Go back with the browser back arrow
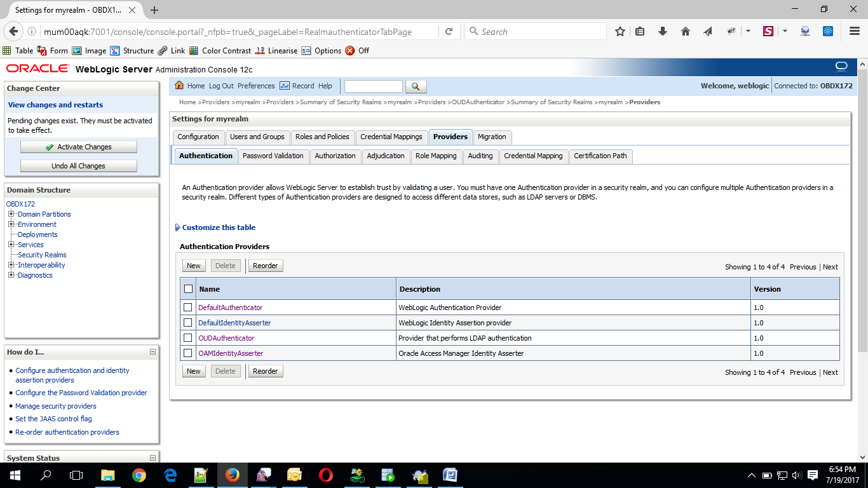 tap(14, 31)
